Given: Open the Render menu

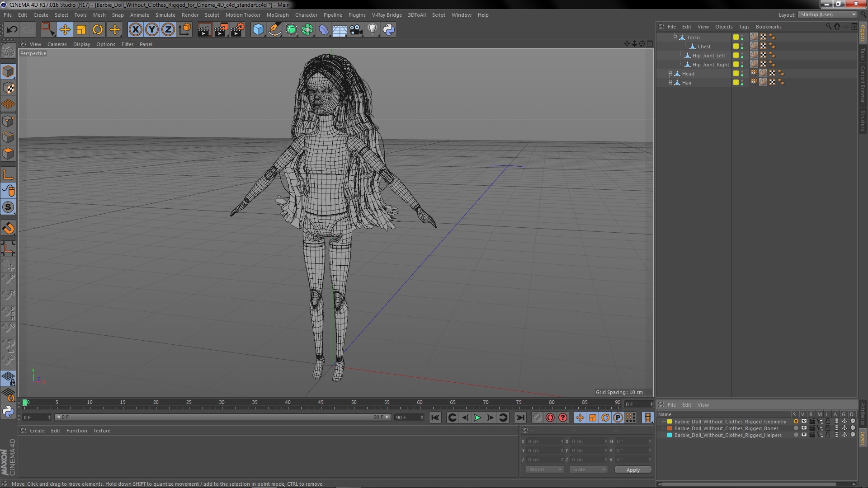Looking at the screenshot, I should (190, 14).
